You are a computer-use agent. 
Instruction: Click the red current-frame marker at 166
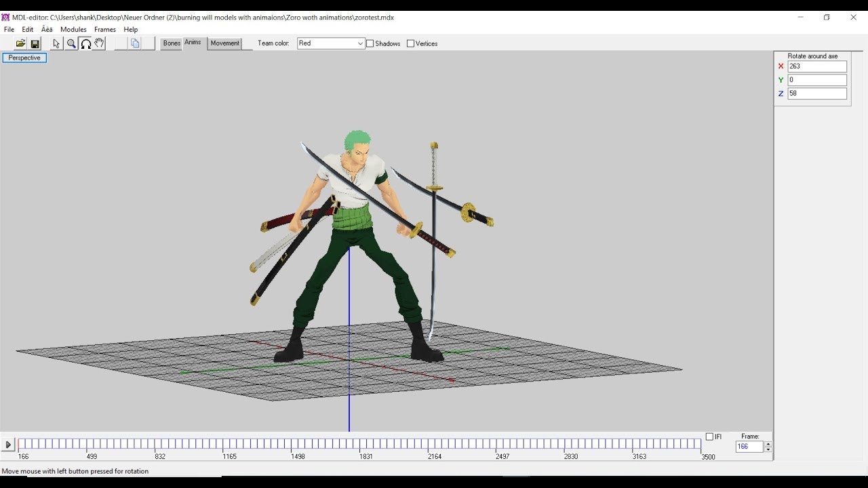click(18, 445)
